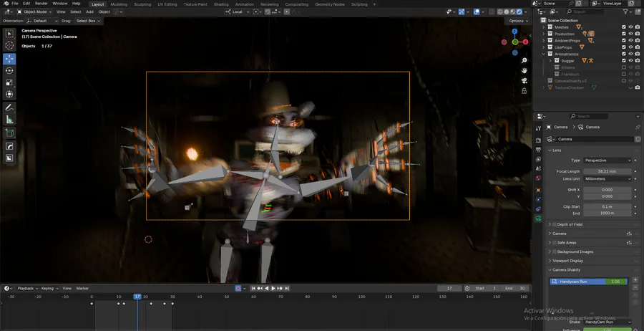Jump to the end frame of playback

tap(287, 288)
